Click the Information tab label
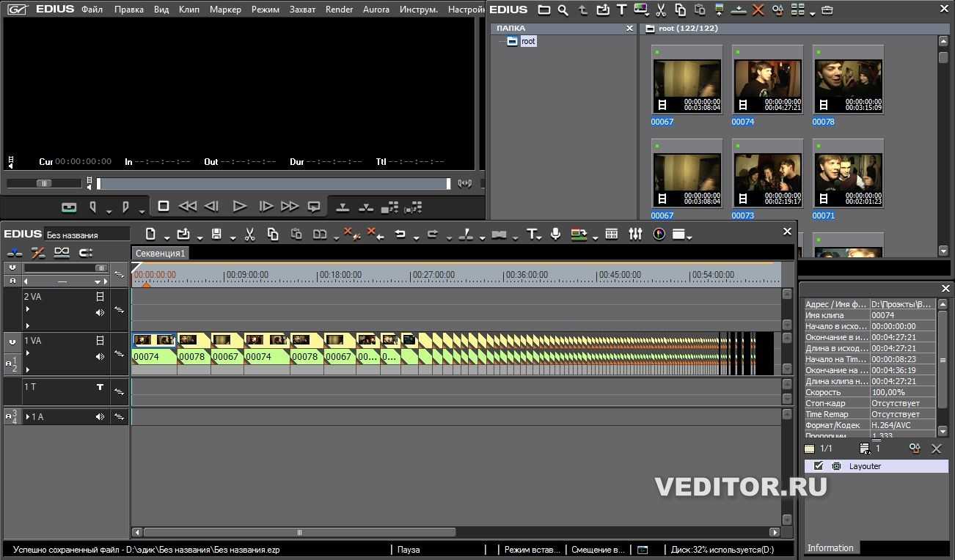The image size is (955, 560). tap(830, 548)
